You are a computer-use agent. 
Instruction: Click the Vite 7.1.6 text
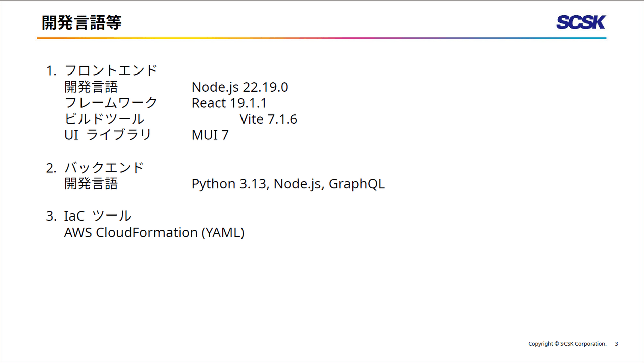pyautogui.click(x=268, y=119)
